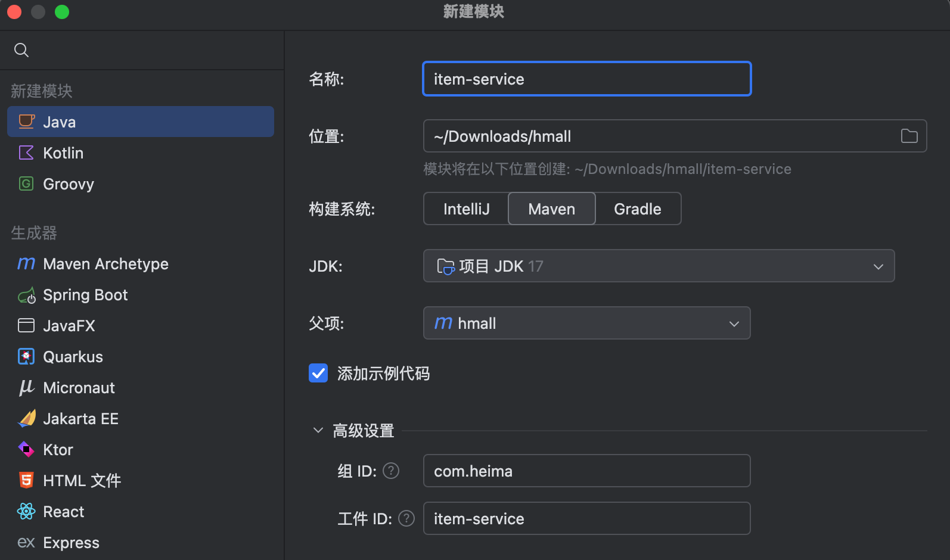Viewport: 950px width, 560px height.
Task: Click the Express ex icon
Action: click(x=26, y=542)
